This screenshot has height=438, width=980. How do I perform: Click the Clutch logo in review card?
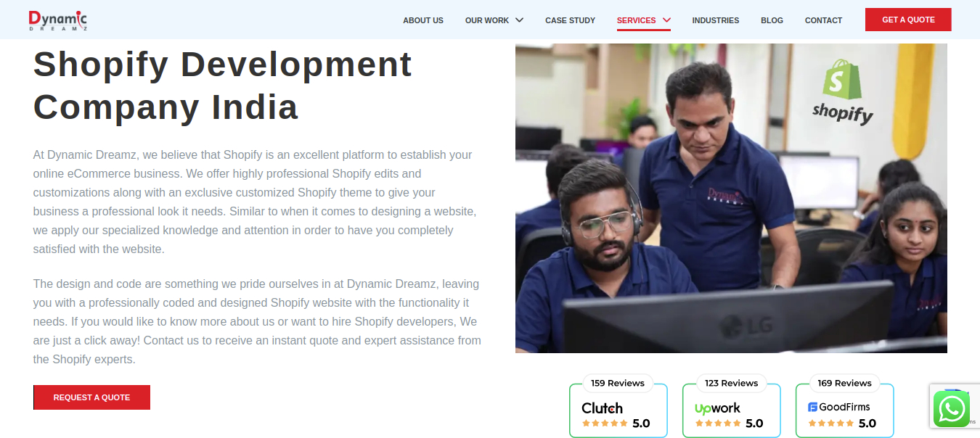click(602, 408)
